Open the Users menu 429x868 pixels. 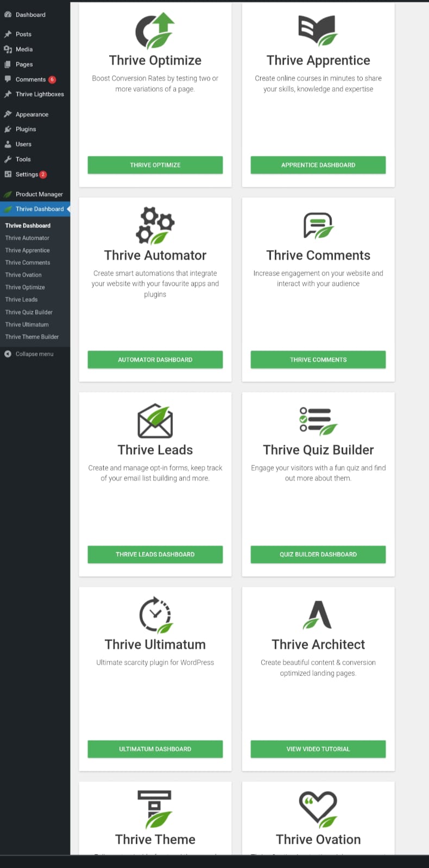(x=23, y=144)
